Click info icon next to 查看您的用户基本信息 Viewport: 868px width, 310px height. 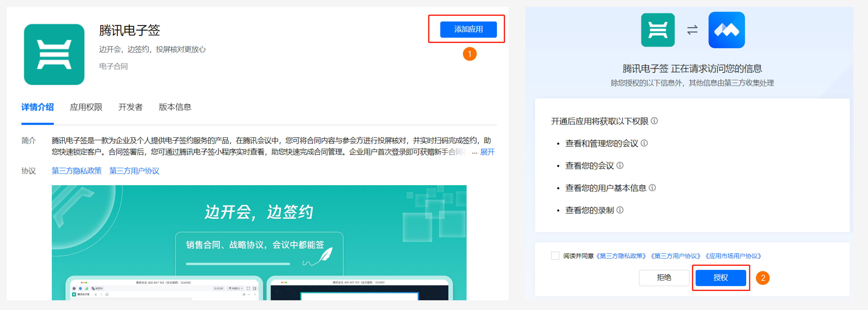[652, 188]
